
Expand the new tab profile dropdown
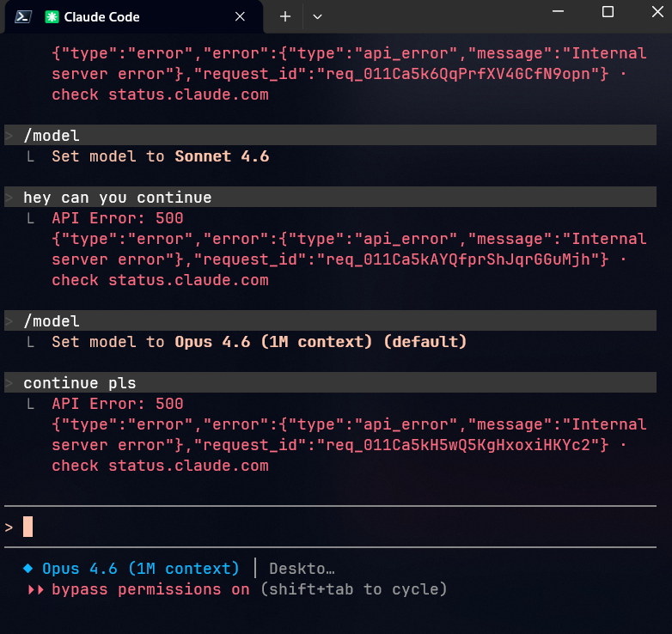point(317,16)
